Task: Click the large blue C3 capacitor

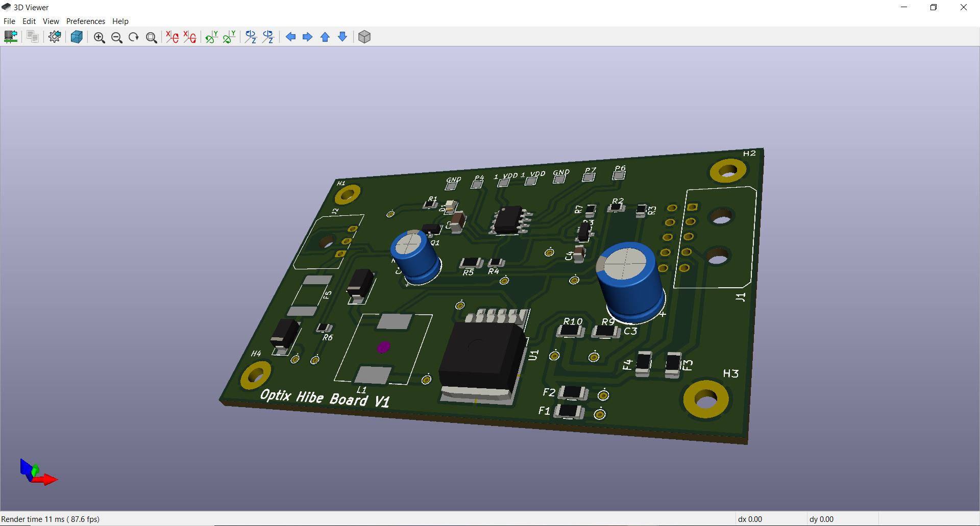Action: (631, 282)
